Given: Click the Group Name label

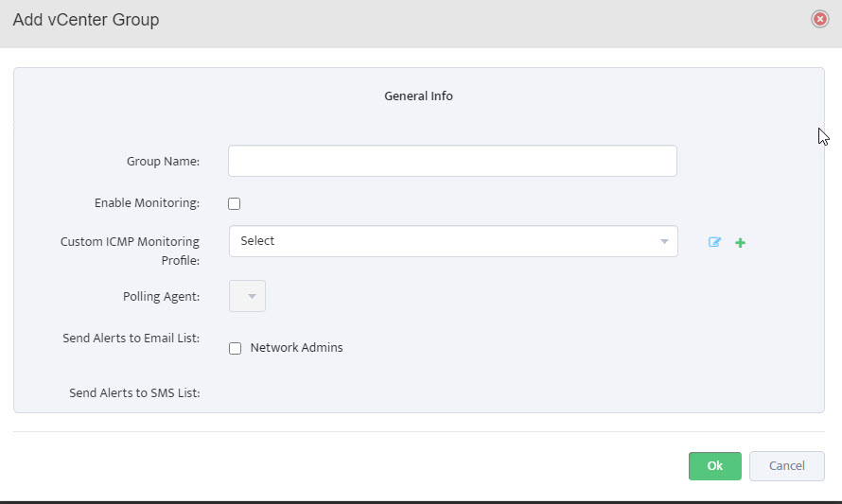Looking at the screenshot, I should pos(164,162).
